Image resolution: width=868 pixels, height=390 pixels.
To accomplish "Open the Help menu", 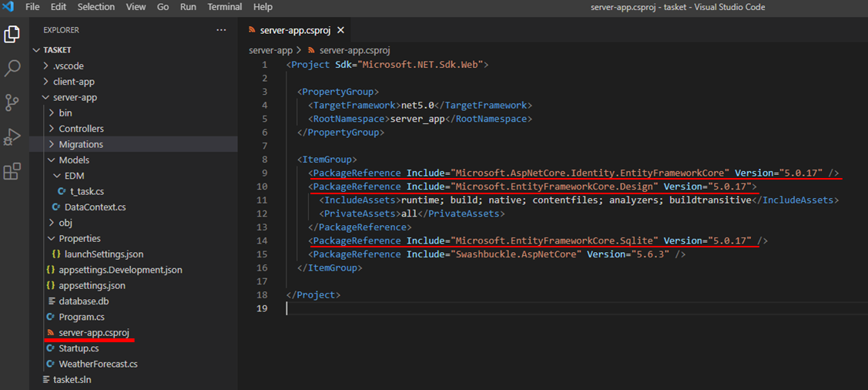I will [x=263, y=7].
